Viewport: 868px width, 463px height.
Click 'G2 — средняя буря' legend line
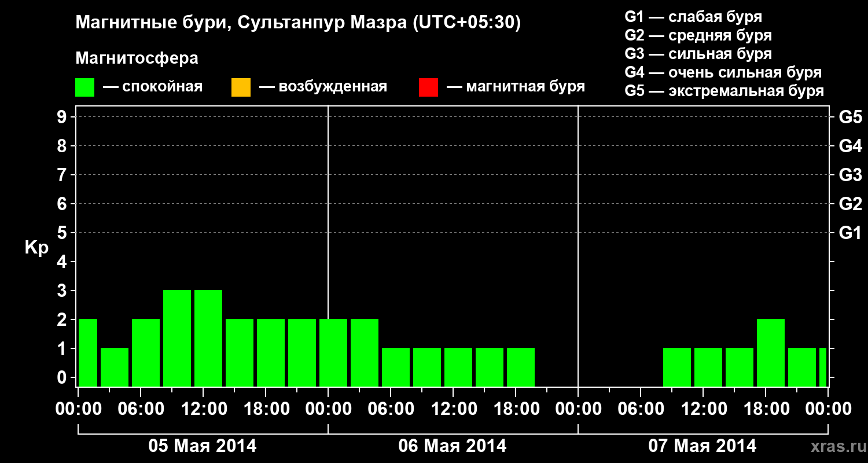tap(698, 35)
